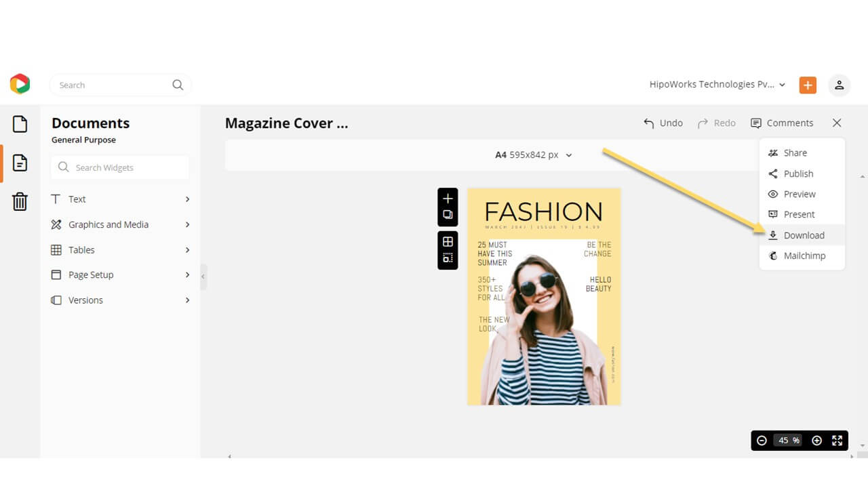Open the HipoWorks Technologies workspace dropdown
This screenshot has height=488, width=868.
[x=714, y=84]
